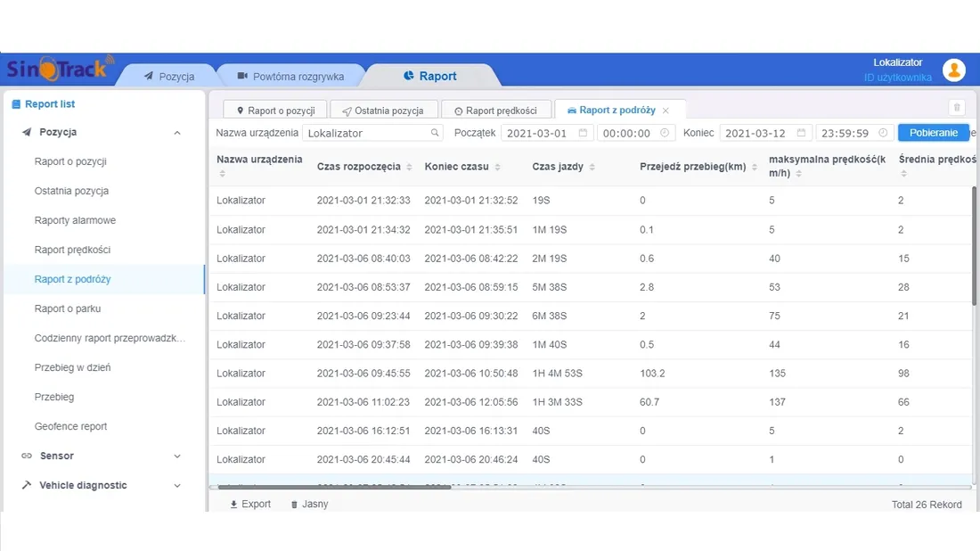Click the trash icon at top right

pos(956,108)
